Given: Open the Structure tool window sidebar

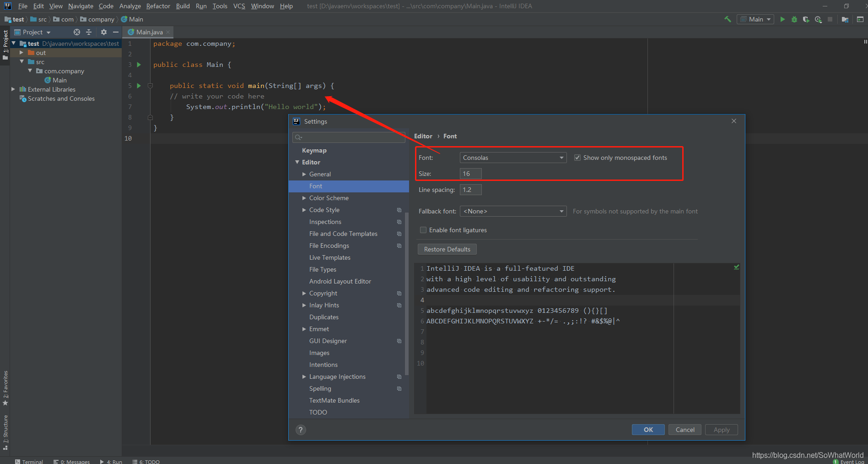Looking at the screenshot, I should tap(5, 433).
